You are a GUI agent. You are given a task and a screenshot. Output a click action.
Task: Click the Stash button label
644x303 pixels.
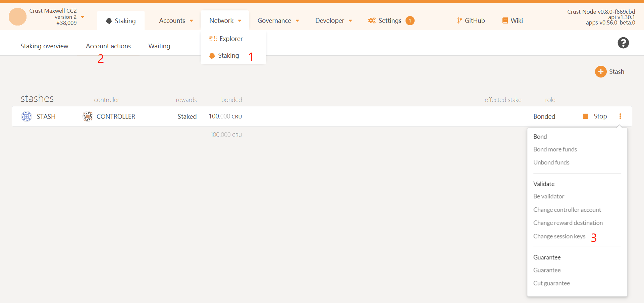(616, 71)
